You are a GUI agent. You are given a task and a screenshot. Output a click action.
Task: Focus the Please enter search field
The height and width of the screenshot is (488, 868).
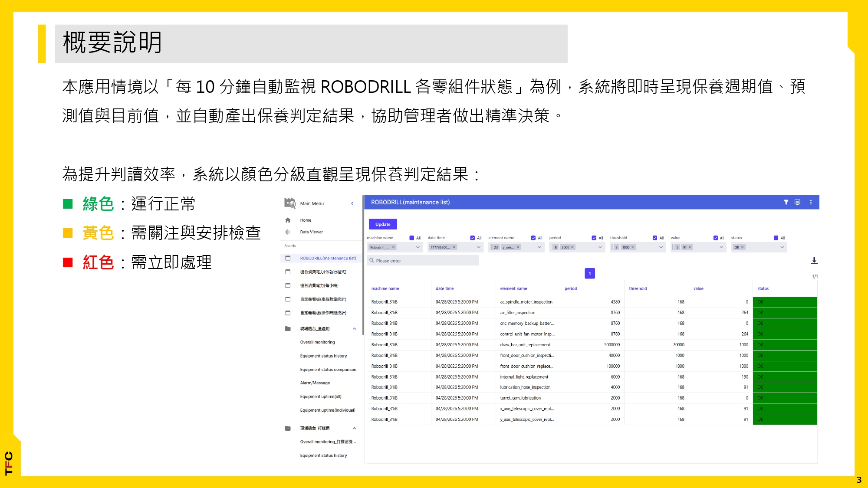coord(423,260)
